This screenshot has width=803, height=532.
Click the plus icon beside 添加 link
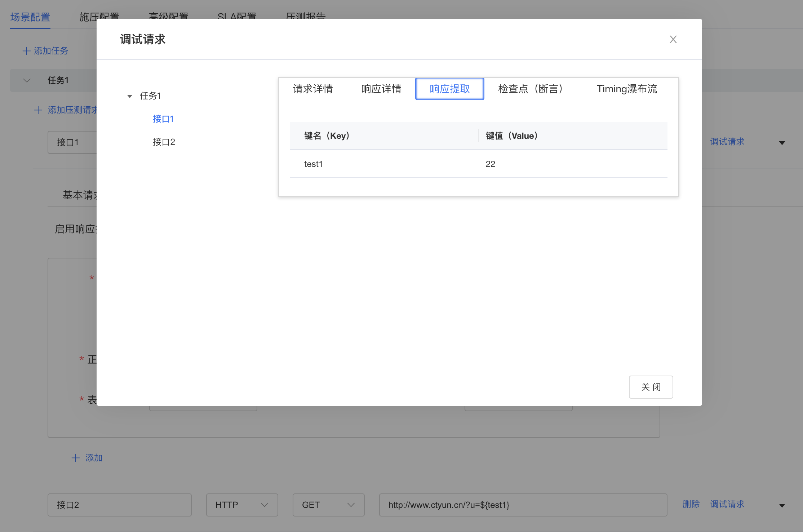pos(76,458)
